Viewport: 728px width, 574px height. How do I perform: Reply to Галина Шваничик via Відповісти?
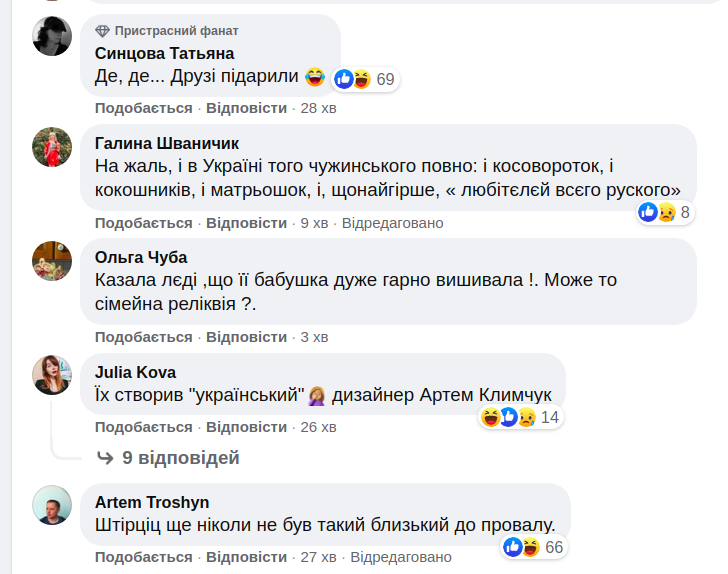(246, 223)
